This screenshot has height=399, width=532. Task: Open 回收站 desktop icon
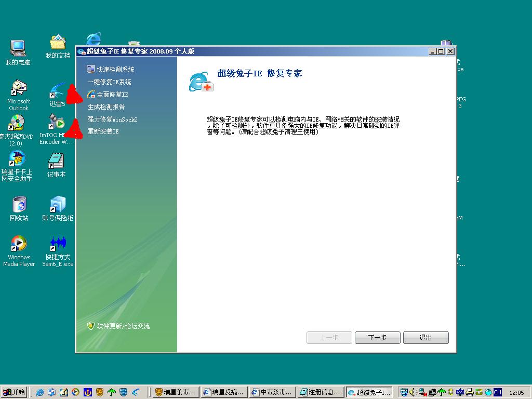(x=19, y=209)
